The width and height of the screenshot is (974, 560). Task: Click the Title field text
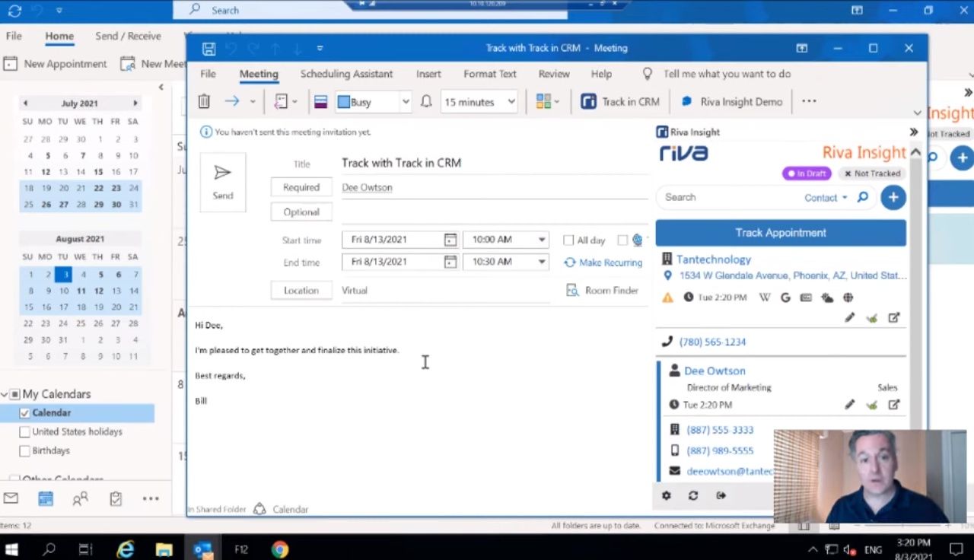pyautogui.click(x=401, y=163)
